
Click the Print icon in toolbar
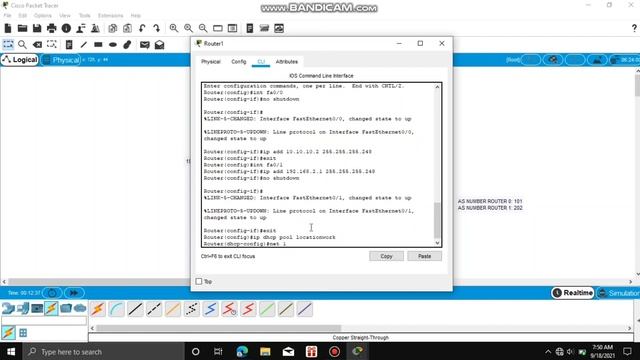coord(51,28)
